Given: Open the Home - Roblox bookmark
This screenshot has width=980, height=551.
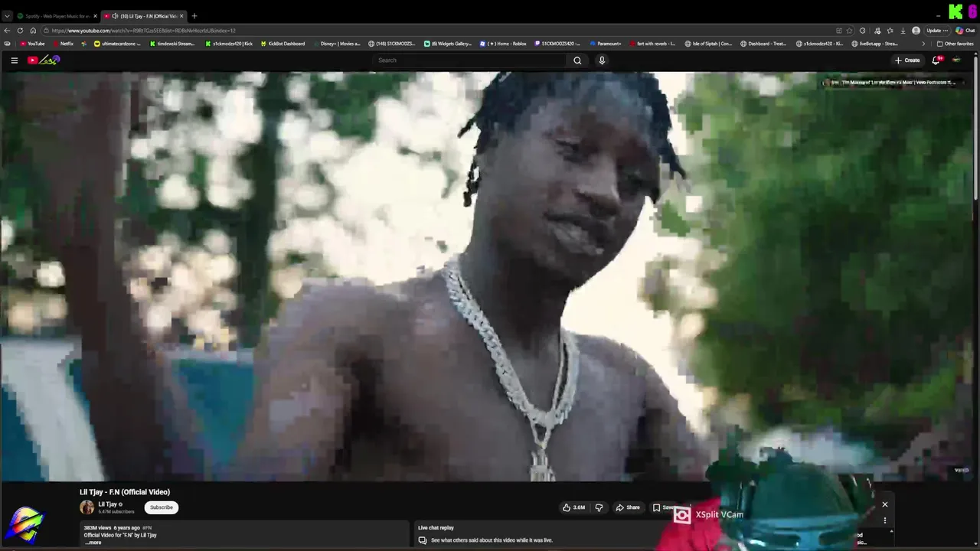Looking at the screenshot, I should 503,44.
